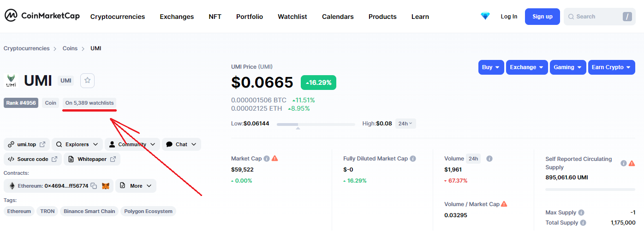Click the Log In link

click(x=509, y=17)
